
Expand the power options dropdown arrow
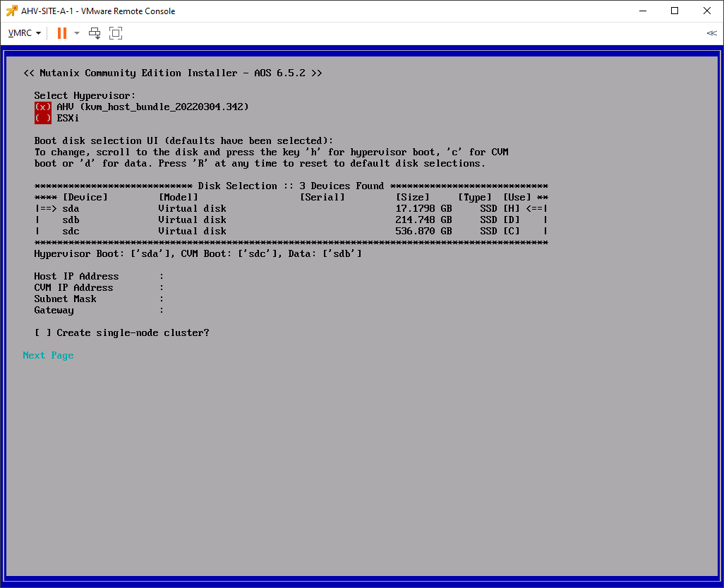(77, 33)
